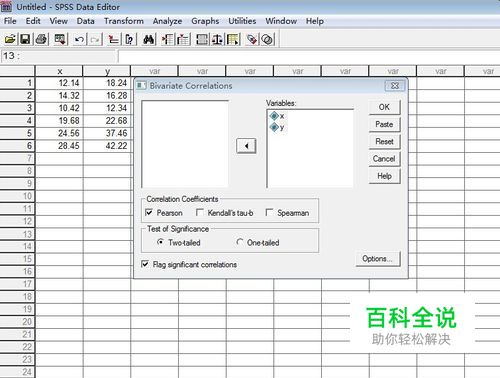The height and width of the screenshot is (378, 500).
Task: Toggle the Value Labels tag icon
Action: [x=252, y=40]
